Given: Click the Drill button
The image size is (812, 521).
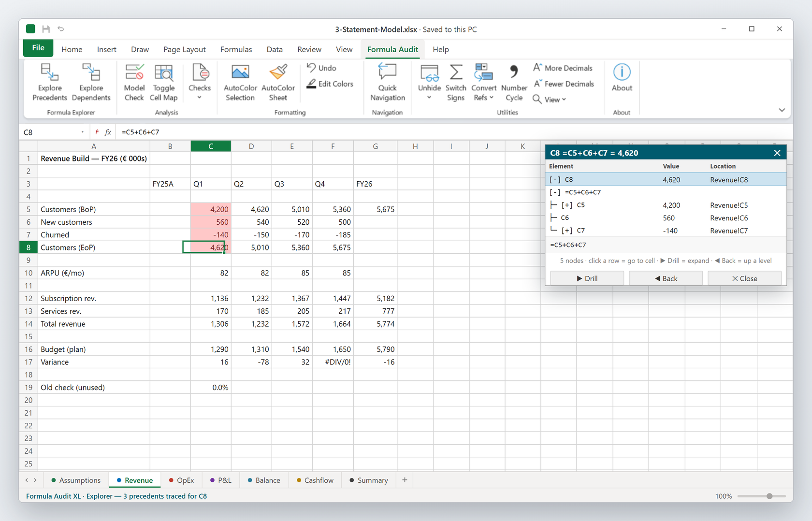Looking at the screenshot, I should pos(587,278).
